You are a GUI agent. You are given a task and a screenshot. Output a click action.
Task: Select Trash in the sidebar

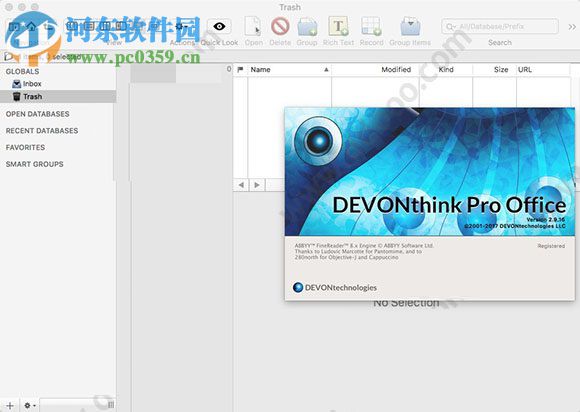[x=58, y=97]
